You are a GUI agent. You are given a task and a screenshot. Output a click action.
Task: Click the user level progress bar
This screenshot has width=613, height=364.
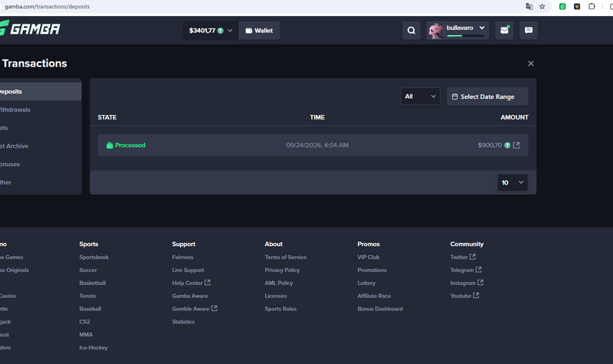(x=465, y=35)
